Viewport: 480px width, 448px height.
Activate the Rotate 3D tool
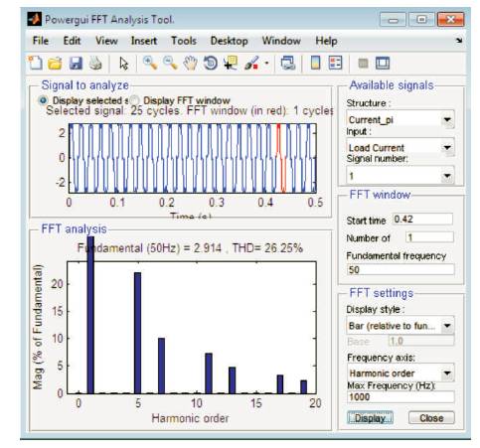click(211, 63)
